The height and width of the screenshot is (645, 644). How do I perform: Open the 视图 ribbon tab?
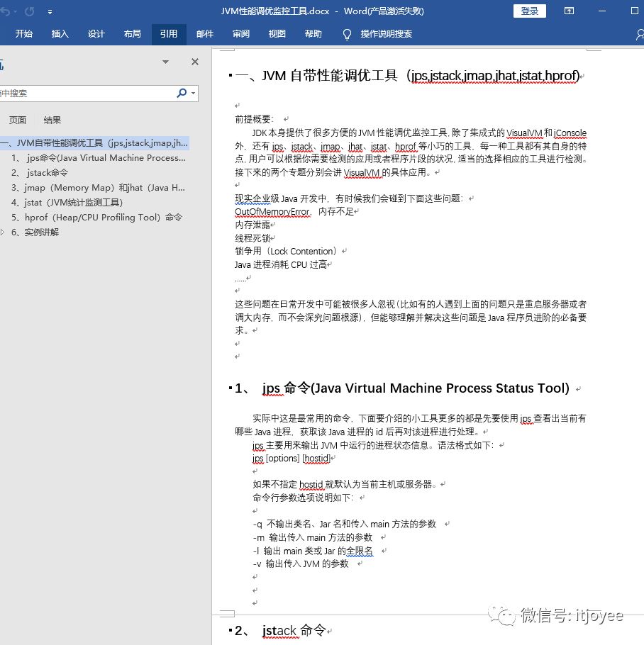277,34
